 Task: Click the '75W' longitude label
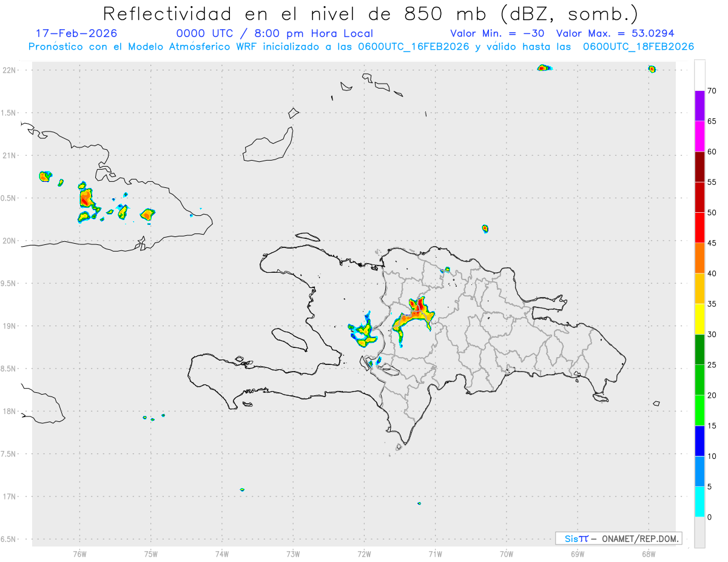(x=151, y=554)
